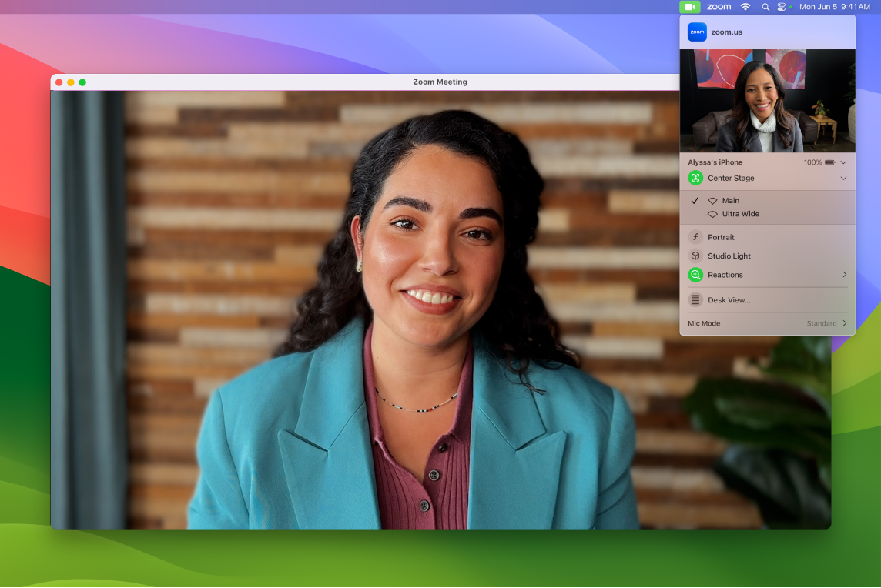
Task: Open Spotlight search from the menu bar
Action: pyautogui.click(x=765, y=6)
